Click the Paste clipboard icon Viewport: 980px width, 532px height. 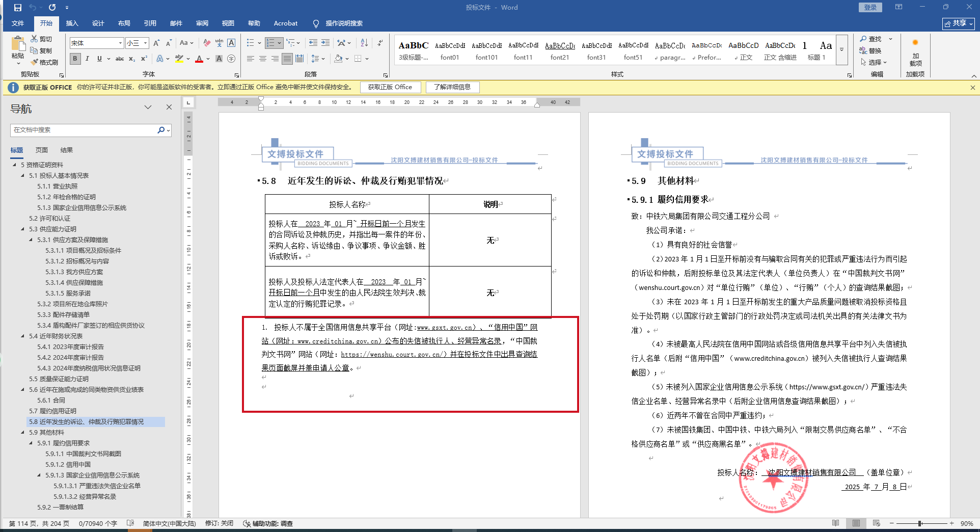[x=18, y=44]
